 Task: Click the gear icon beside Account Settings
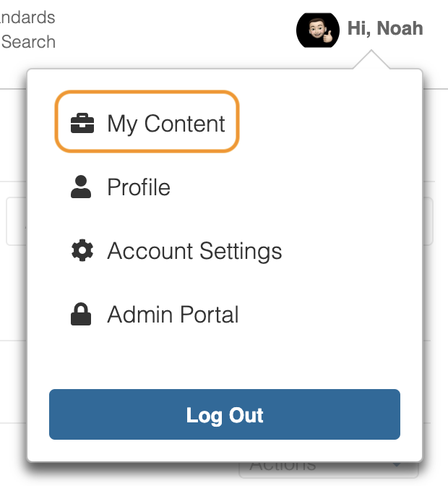[82, 251]
